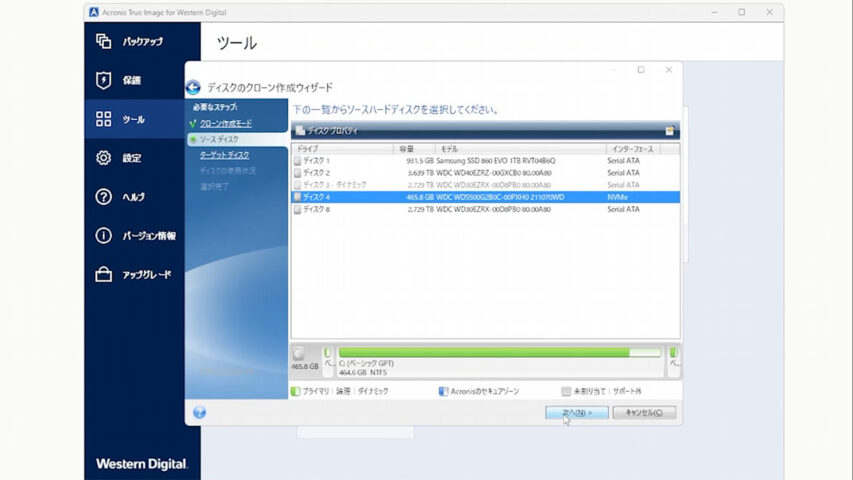Image resolution: width=853 pixels, height=480 pixels.
Task: Click the 次へ(N) > button
Action: tap(576, 412)
